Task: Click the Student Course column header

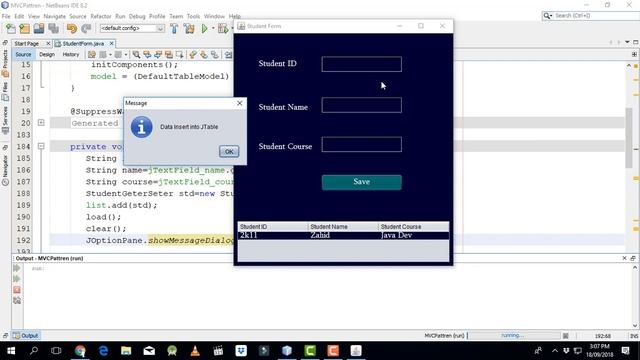Action: tap(413, 227)
